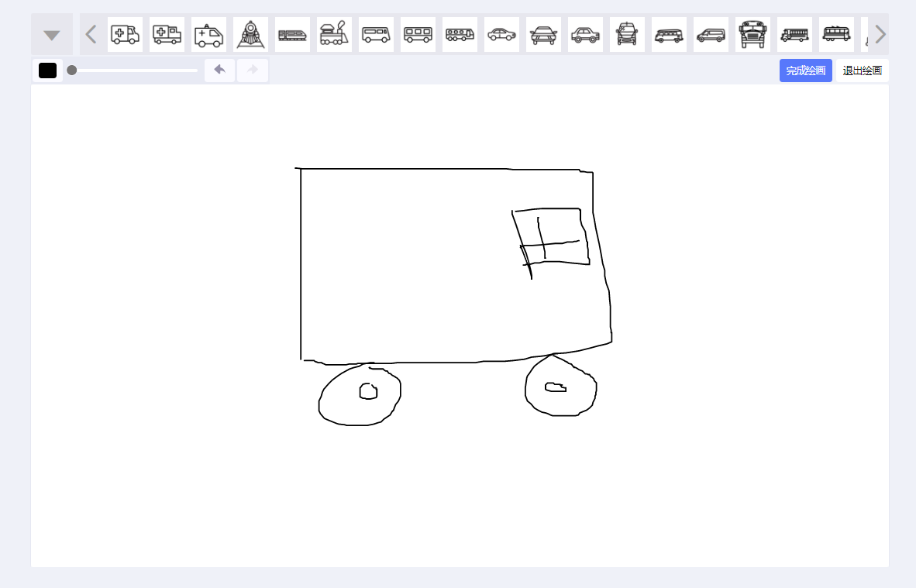Open the category dropdown triangle
Screen dimensions: 916x588
pyautogui.click(x=52, y=35)
